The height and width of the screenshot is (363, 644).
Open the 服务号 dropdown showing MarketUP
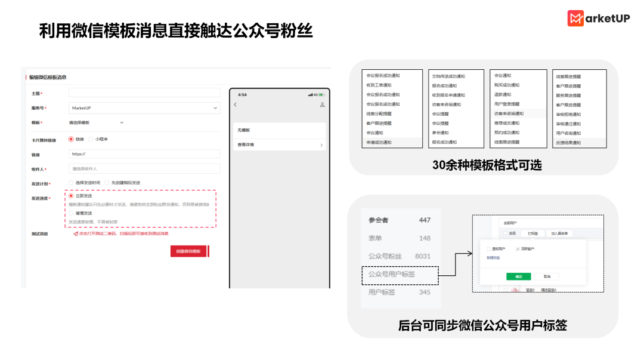pyautogui.click(x=143, y=108)
